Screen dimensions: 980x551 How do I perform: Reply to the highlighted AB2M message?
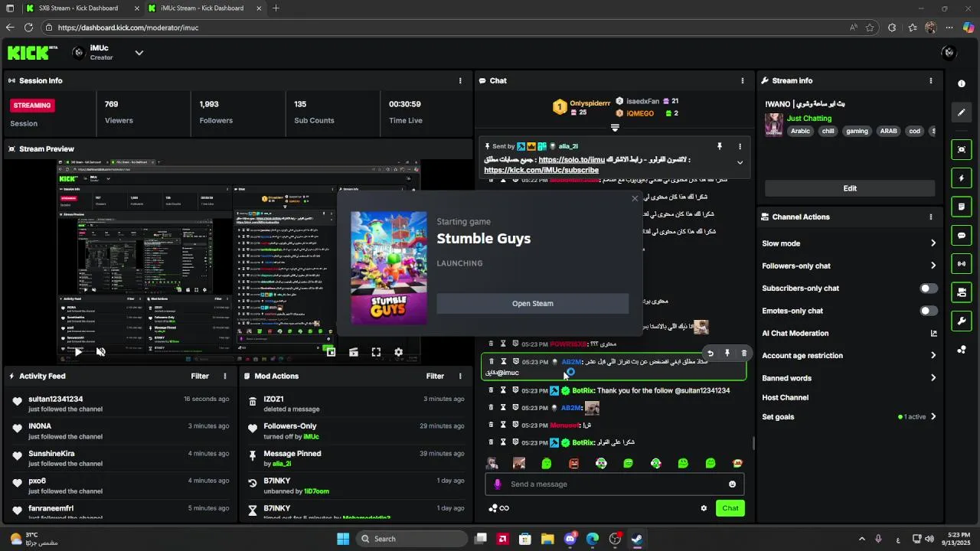click(x=710, y=354)
